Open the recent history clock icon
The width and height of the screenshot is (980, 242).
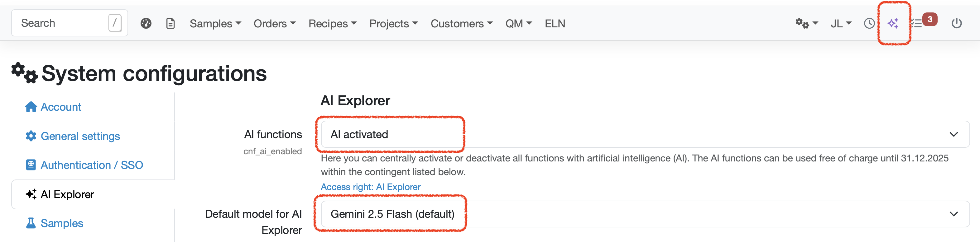point(869,24)
